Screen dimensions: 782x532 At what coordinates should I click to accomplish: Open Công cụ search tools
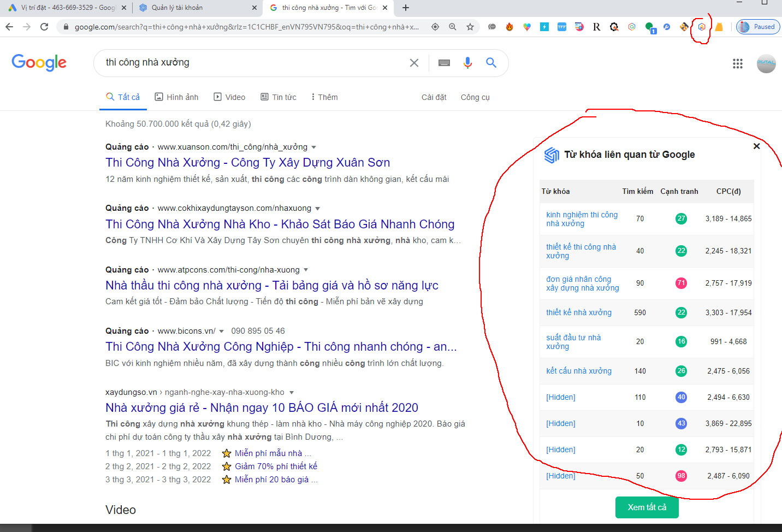point(475,97)
